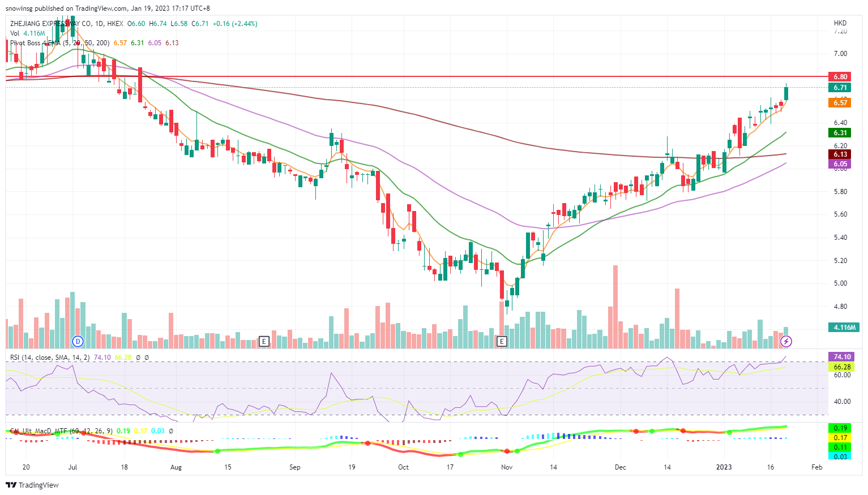Click the +0.16 (+2.44%) change value
Image resolution: width=868 pixels, height=495 pixels.
(234, 24)
